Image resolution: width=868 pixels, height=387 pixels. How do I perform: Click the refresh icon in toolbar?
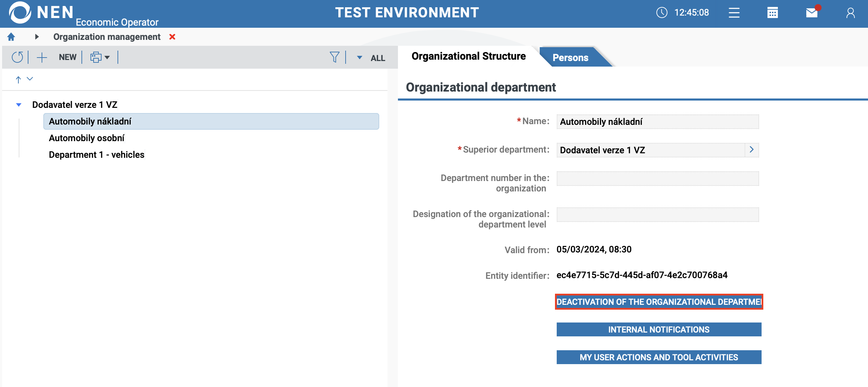(17, 57)
